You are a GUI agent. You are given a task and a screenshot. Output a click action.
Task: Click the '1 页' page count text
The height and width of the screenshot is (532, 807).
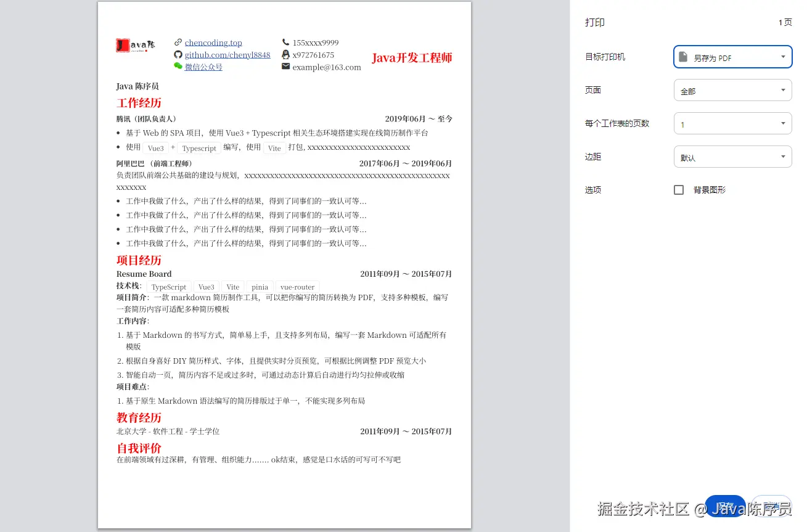(x=785, y=22)
